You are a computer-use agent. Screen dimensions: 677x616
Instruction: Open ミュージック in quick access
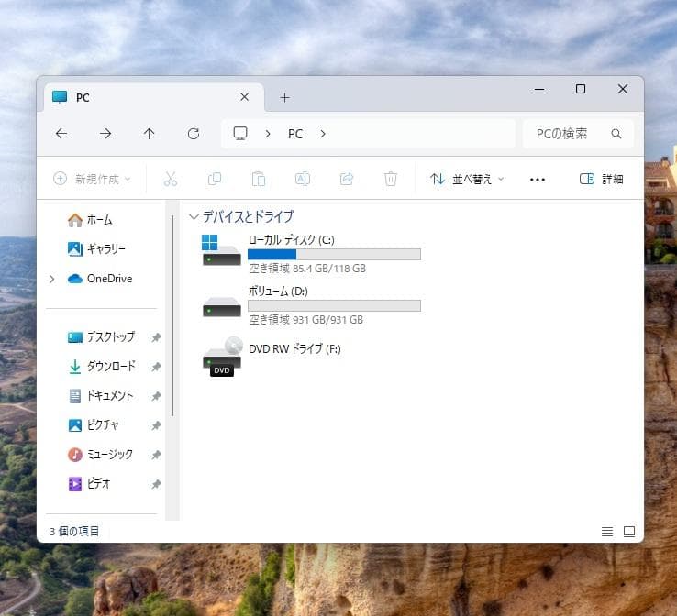pos(100,455)
